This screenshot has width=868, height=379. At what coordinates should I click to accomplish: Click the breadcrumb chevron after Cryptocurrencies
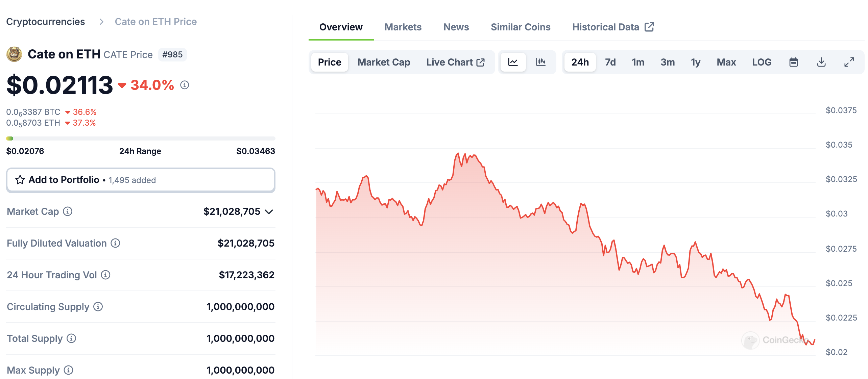(x=101, y=22)
